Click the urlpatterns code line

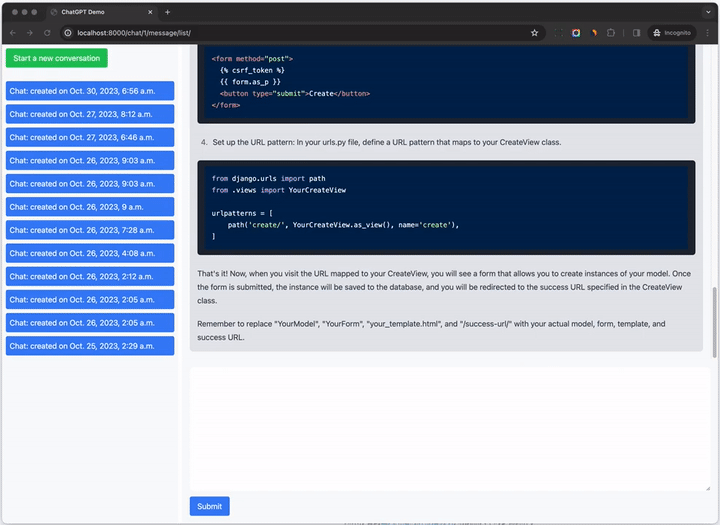point(242,213)
